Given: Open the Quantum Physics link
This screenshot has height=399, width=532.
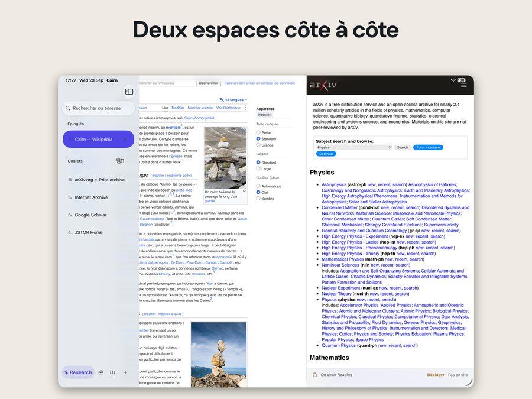Looking at the screenshot, I should (339, 345).
